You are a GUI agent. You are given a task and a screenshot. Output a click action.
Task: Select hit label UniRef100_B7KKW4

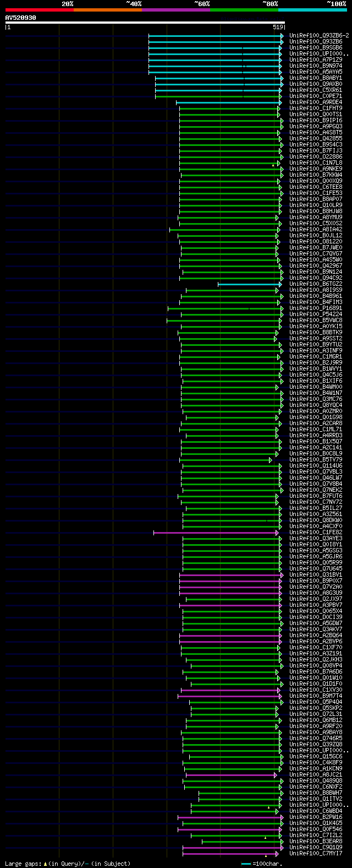[x=316, y=175]
